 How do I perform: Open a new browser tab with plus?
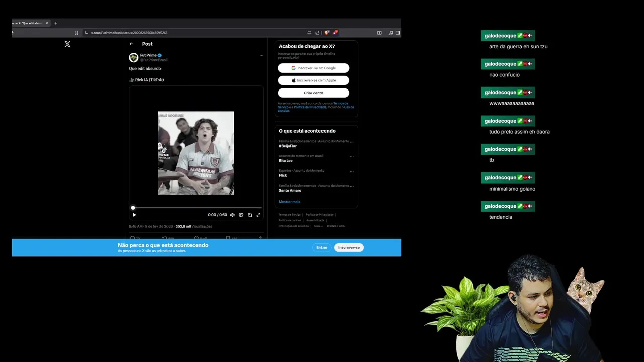(x=55, y=23)
